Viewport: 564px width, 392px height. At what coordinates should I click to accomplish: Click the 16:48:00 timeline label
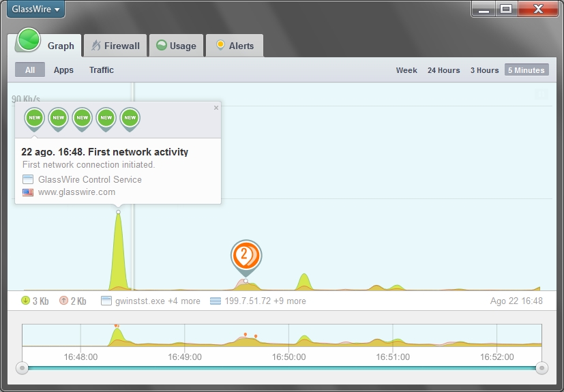tap(80, 357)
